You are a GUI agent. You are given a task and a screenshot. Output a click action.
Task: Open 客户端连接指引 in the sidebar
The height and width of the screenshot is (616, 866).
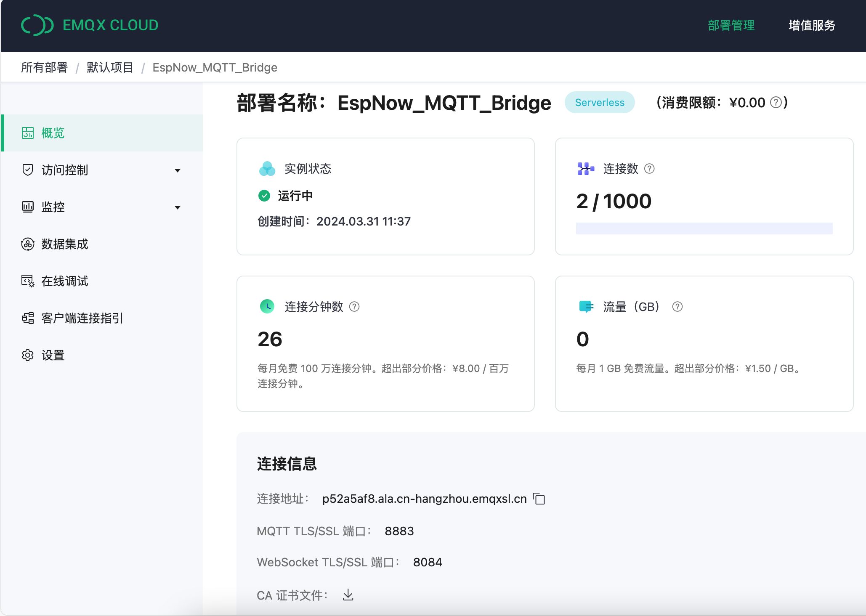click(102, 318)
